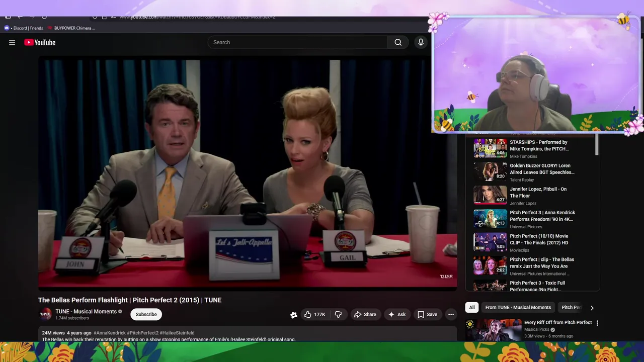Select the All filter chip
The width and height of the screenshot is (644, 362).
click(x=472, y=307)
